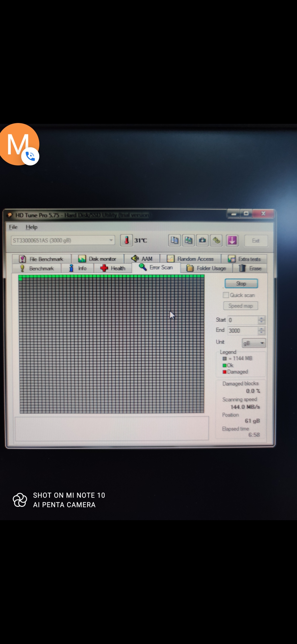This screenshot has height=644, width=297.
Task: Switch to the Extra tests tab
Action: [x=244, y=259]
